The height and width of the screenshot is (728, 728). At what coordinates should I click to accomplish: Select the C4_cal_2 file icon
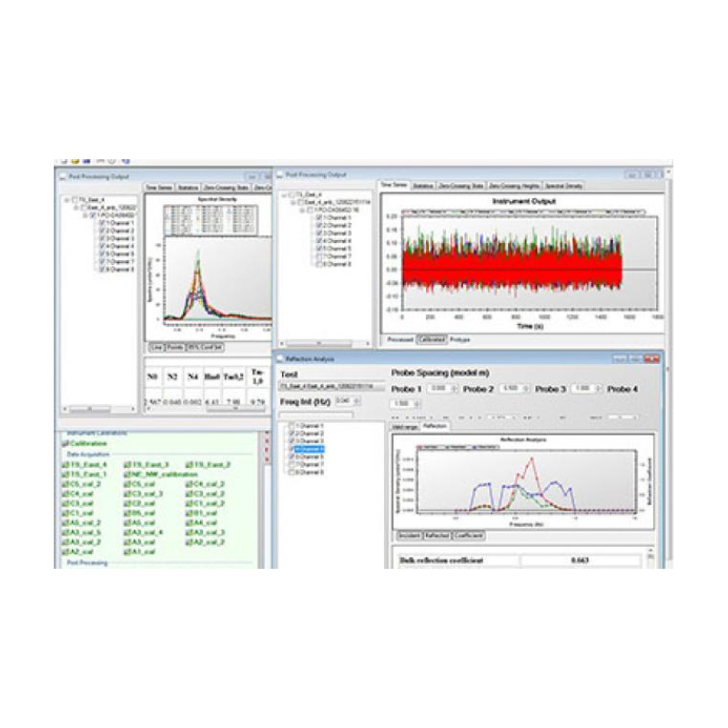click(x=187, y=484)
